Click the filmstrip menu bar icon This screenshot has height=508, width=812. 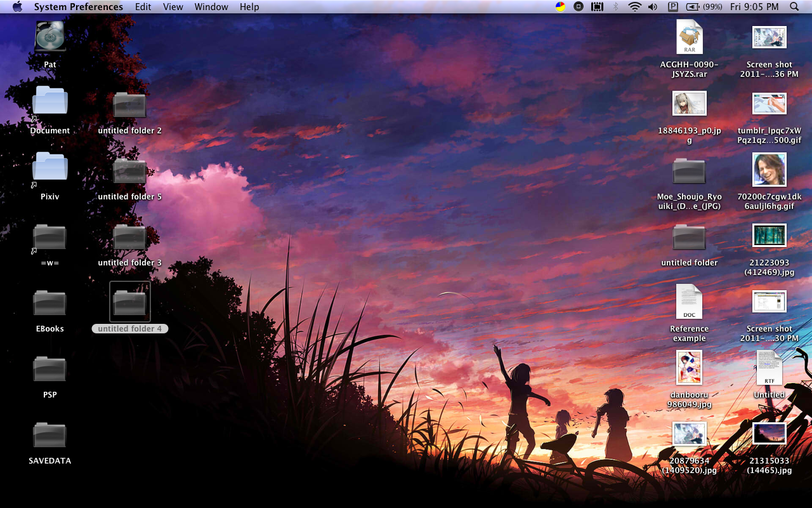click(597, 7)
